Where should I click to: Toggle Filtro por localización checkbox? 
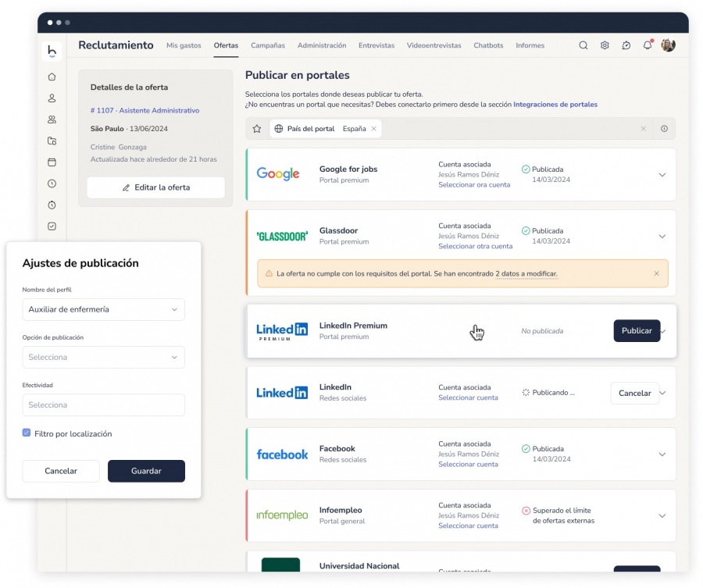[27, 433]
